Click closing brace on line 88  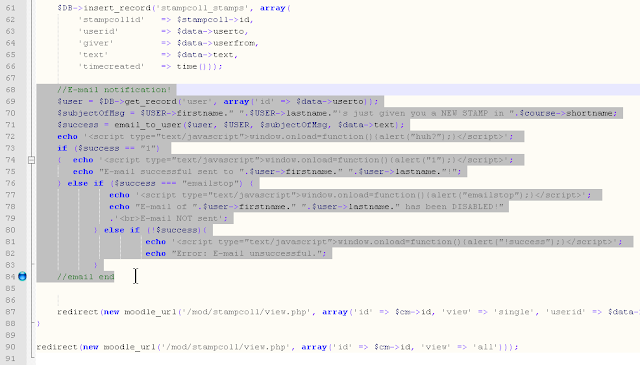pos(39,323)
